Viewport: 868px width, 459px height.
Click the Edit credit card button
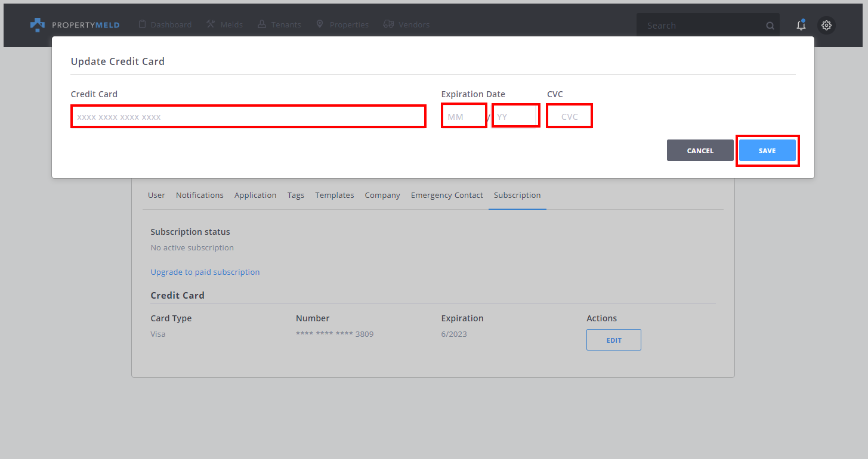[613, 340]
